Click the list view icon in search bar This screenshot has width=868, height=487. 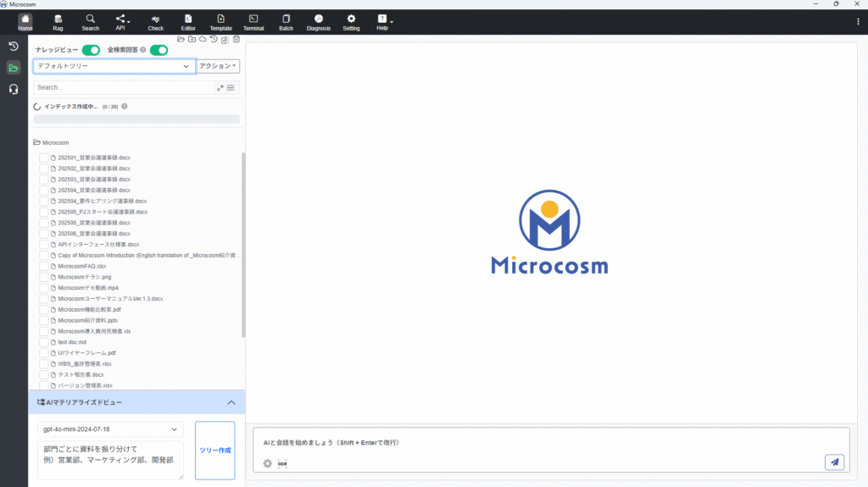point(231,87)
